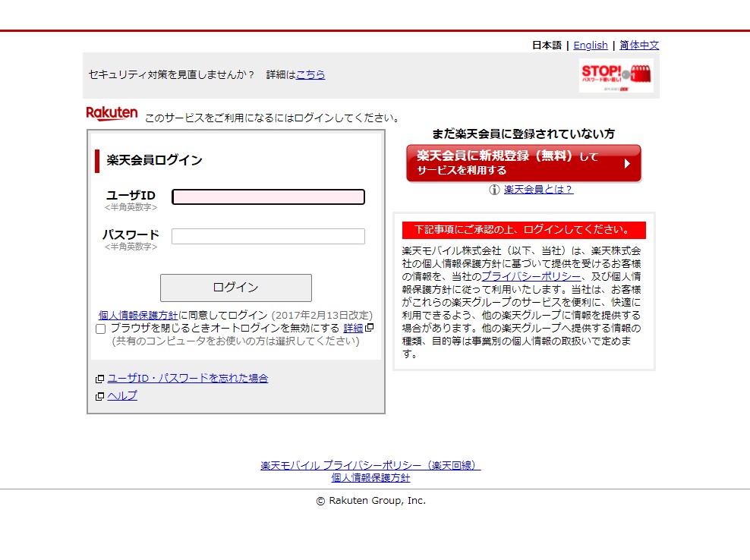Open 詳細 link for auto-login option
This screenshot has width=750, height=560.
click(x=353, y=328)
